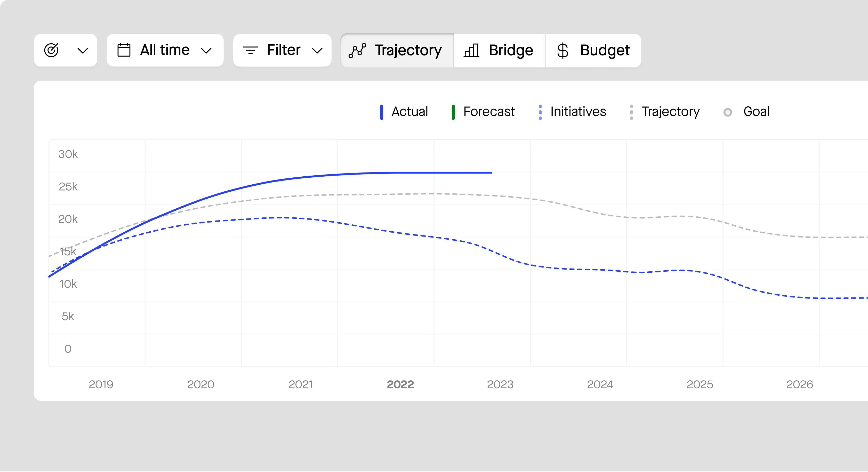
Task: Click the Trajectory line-graph icon
Action: [x=357, y=51]
